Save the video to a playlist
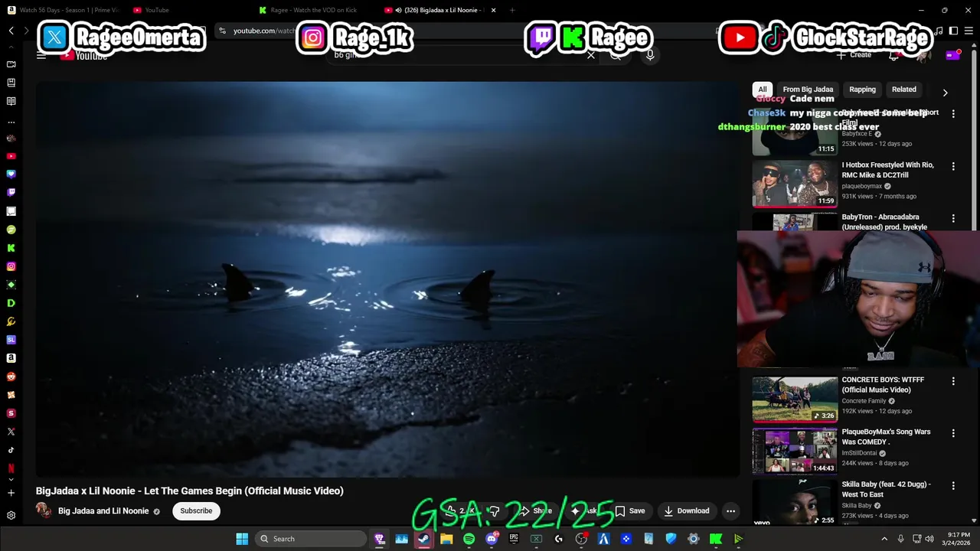This screenshot has width=980, height=551. [630, 510]
